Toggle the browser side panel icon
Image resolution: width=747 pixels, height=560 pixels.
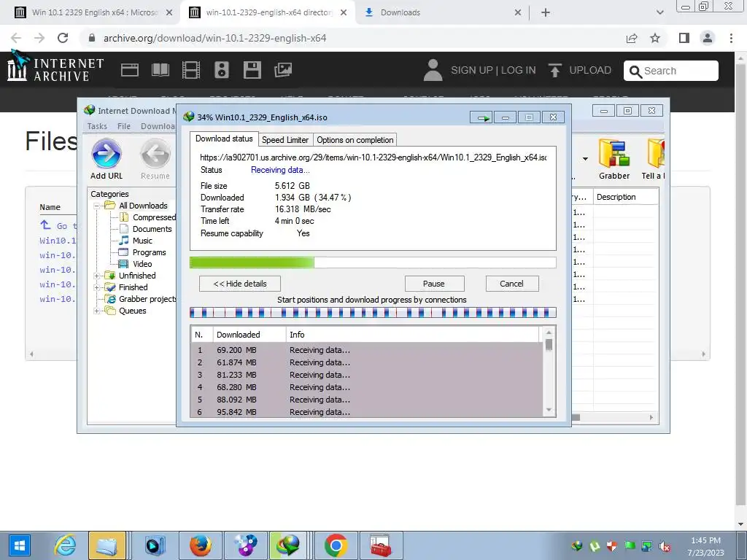pos(684,38)
